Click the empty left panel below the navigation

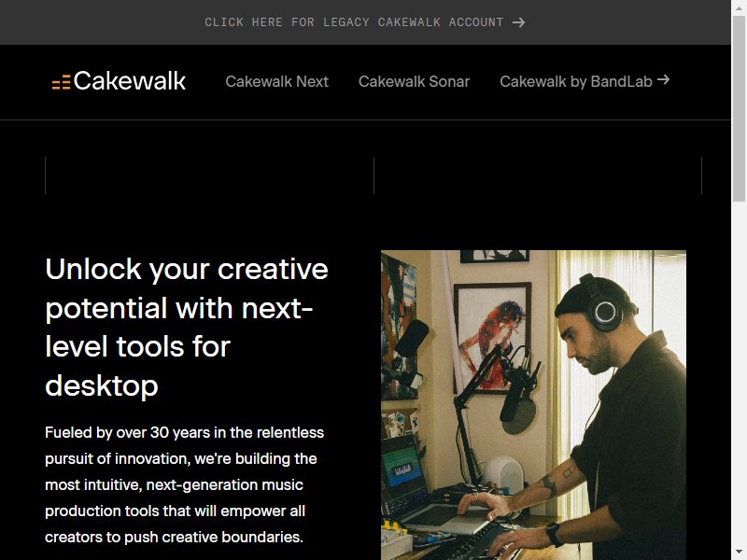209,175
